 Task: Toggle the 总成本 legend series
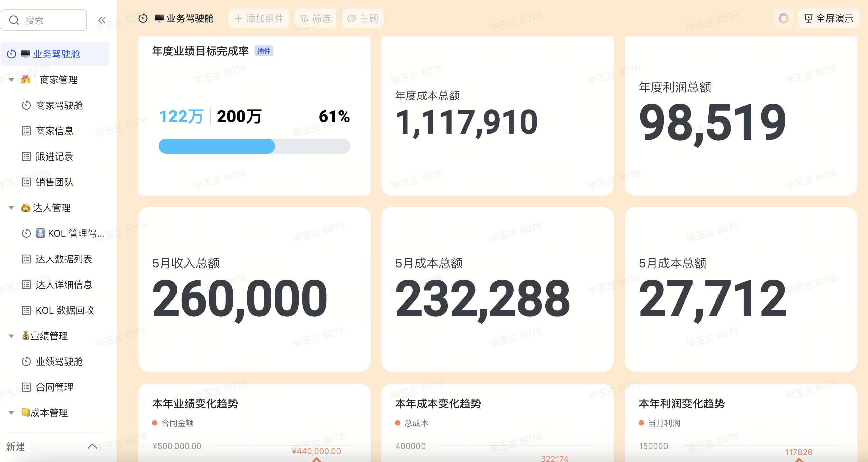click(412, 423)
